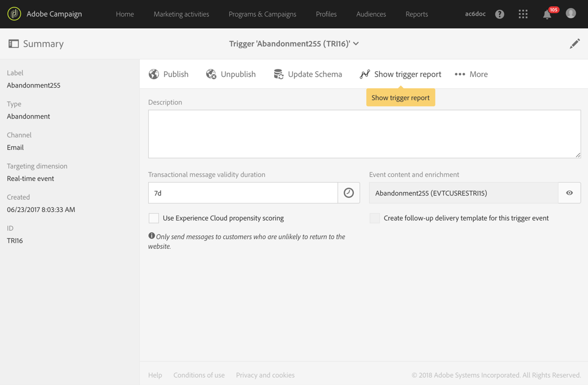
Task: Open the help question mark icon
Action: pos(499,14)
